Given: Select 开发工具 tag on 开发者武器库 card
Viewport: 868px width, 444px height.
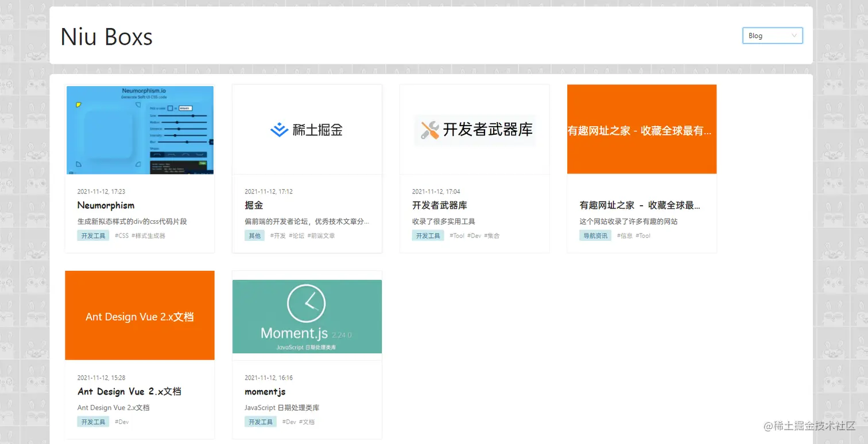Looking at the screenshot, I should [x=428, y=236].
